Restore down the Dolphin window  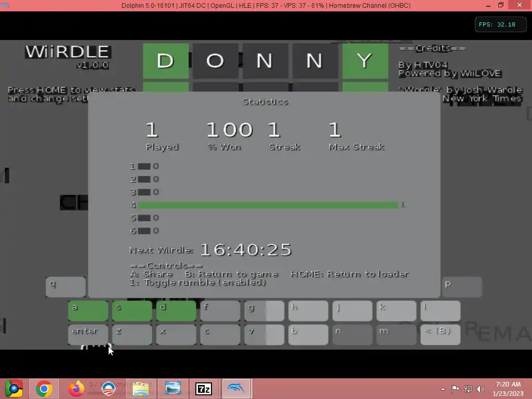(x=501, y=5)
